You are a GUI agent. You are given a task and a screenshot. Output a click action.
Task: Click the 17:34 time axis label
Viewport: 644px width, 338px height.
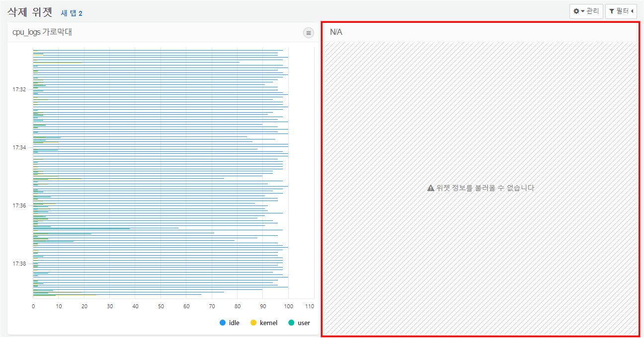(x=19, y=147)
